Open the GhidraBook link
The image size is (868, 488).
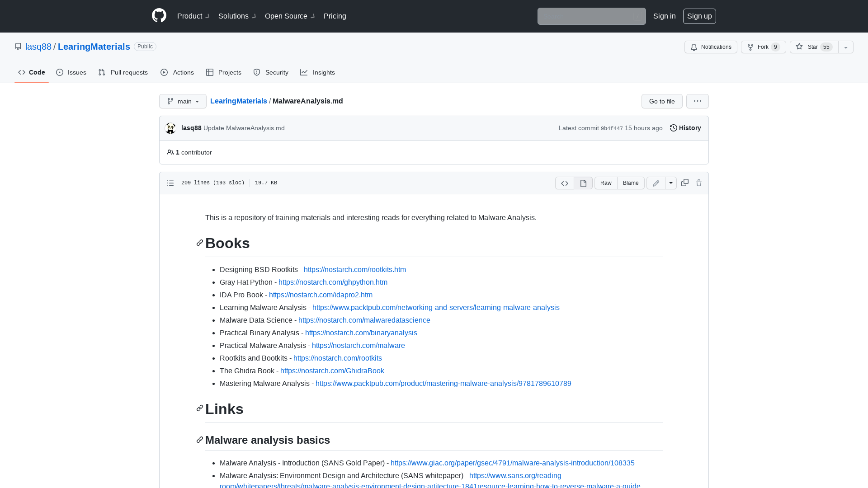click(x=332, y=371)
